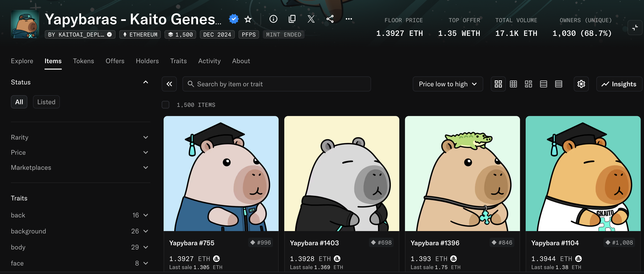Image resolution: width=644 pixels, height=274 pixels.
Task: Switch to small grid view
Action: (x=513, y=84)
